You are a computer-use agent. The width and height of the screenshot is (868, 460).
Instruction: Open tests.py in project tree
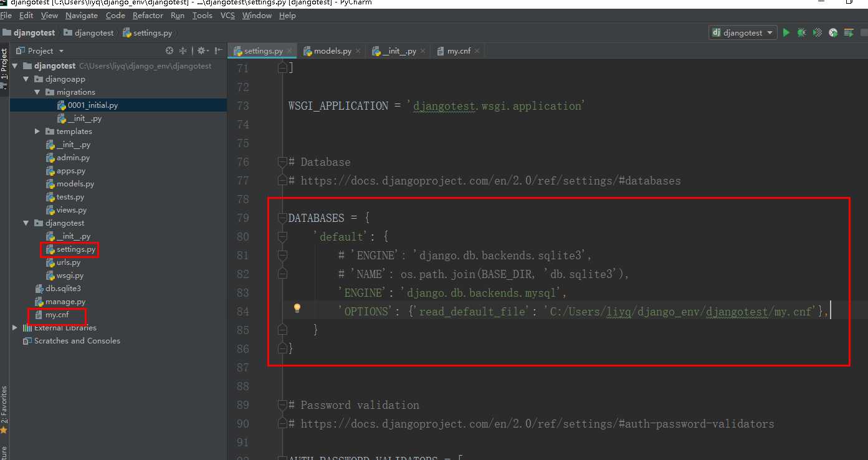coord(65,197)
